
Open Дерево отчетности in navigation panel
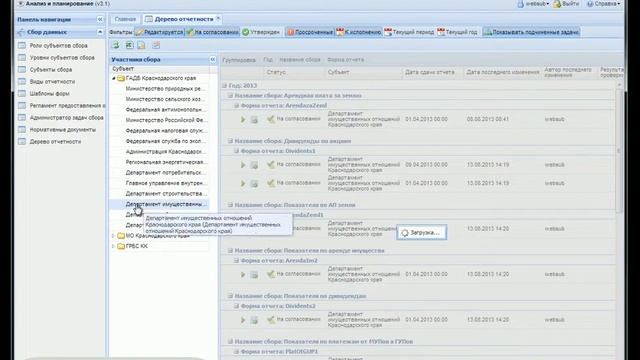point(55,142)
